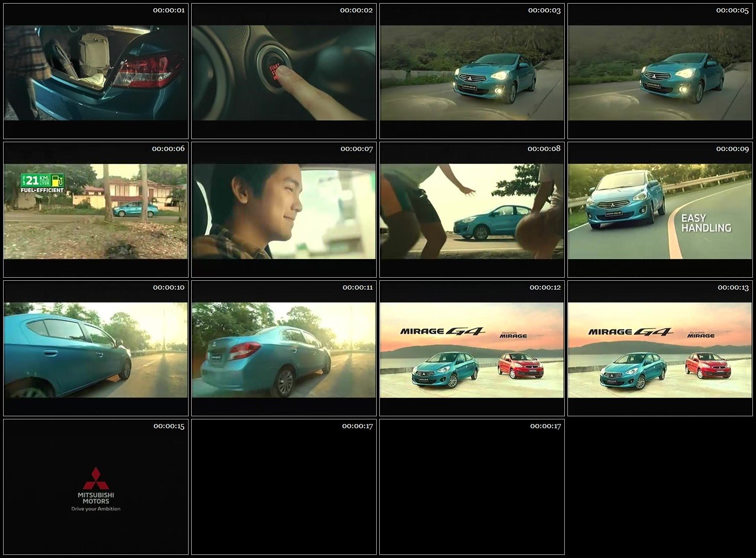Open the 00:00:15 Mitsubishi Motors logo frame
756x558 pixels.
pyautogui.click(x=96, y=487)
